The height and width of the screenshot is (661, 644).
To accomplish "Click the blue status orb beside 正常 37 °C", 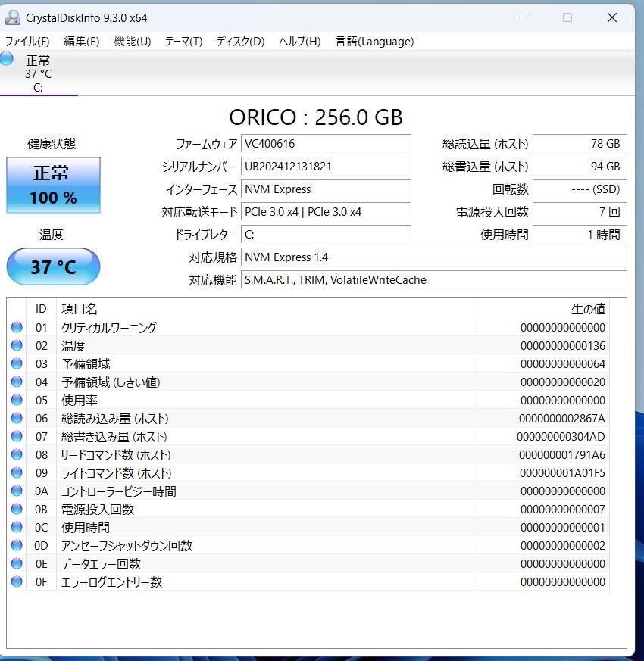I will coord(6,58).
